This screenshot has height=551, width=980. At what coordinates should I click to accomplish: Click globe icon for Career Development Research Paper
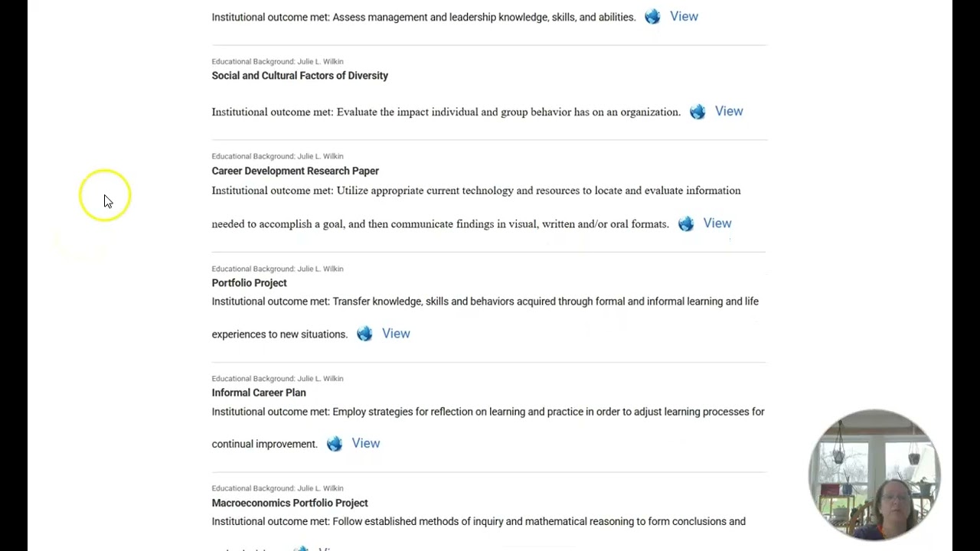point(686,223)
